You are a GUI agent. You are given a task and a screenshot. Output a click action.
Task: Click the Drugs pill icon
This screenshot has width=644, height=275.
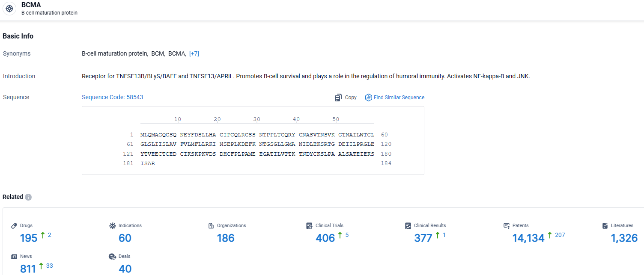pos(14,225)
